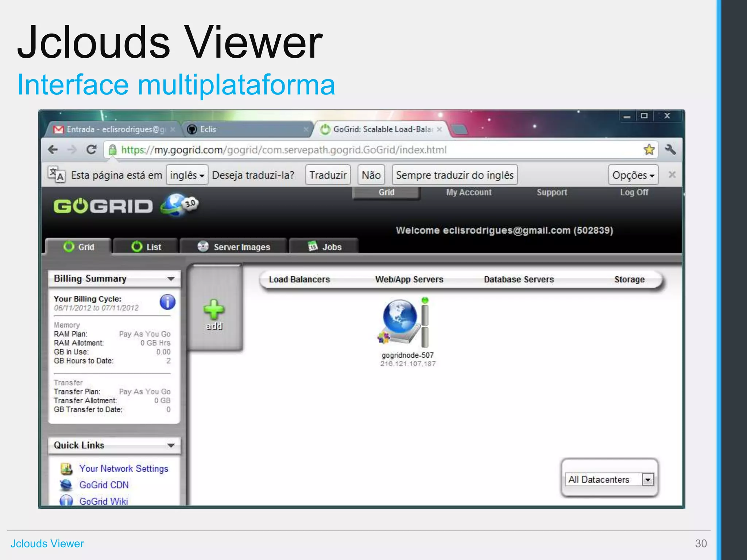Click the Traduzir button
The width and height of the screenshot is (747, 560).
click(x=328, y=175)
